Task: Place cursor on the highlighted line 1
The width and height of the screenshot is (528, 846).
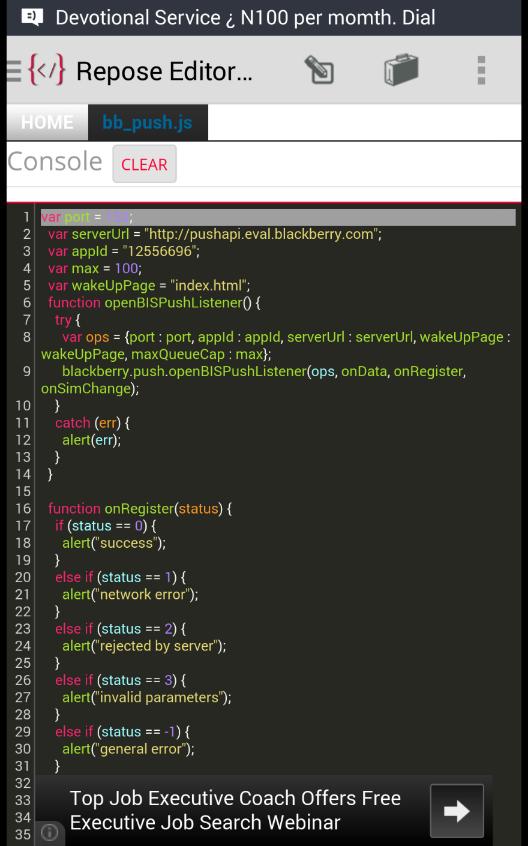Action: [x=278, y=217]
